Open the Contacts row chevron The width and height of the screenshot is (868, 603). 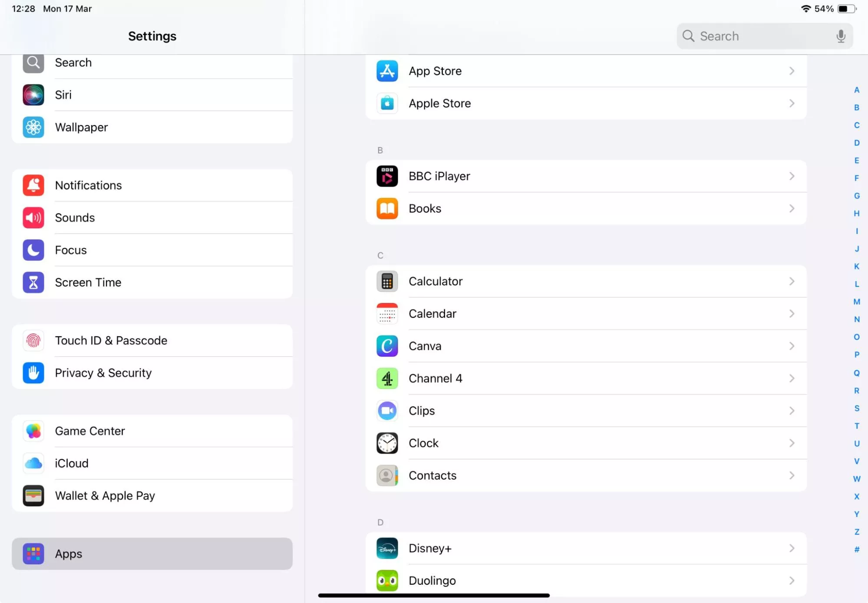[792, 475]
